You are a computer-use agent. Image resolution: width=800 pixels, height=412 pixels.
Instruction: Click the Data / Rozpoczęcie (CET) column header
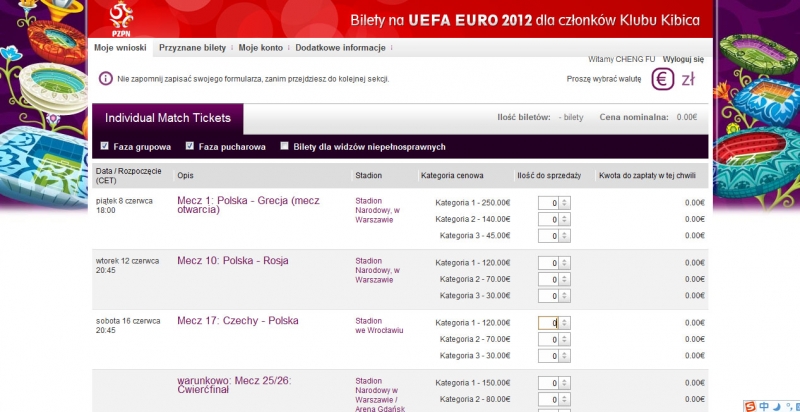[x=129, y=175]
